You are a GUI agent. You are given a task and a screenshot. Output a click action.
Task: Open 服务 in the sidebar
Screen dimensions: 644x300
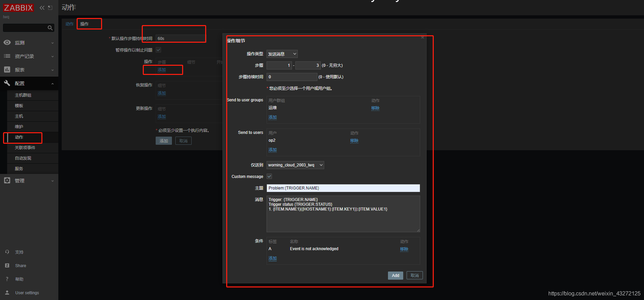pos(19,169)
